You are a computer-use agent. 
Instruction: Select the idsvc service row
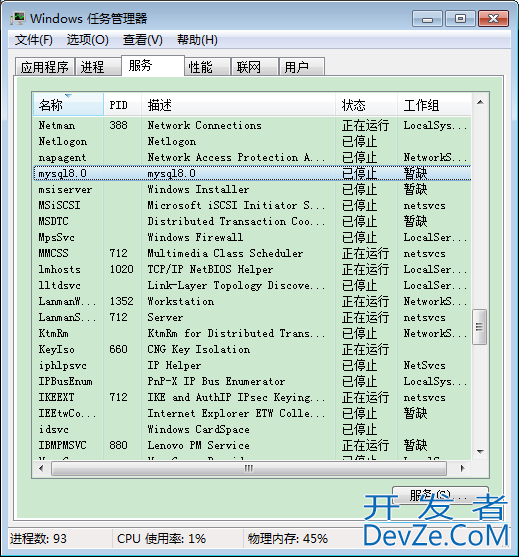pos(252,429)
